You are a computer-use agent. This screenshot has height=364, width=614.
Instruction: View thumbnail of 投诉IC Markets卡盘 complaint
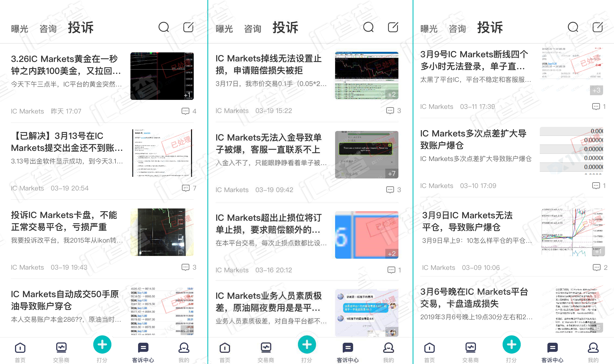[x=162, y=232]
